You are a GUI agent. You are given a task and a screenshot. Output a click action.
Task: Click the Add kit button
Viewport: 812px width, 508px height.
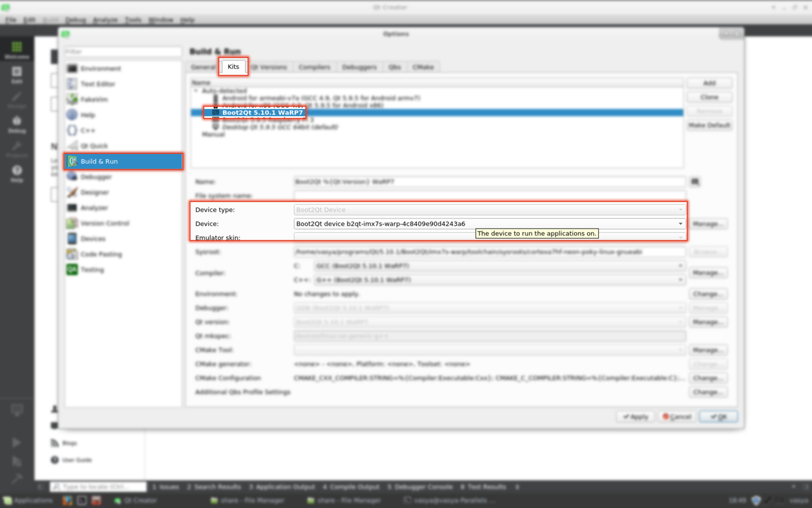tap(709, 83)
